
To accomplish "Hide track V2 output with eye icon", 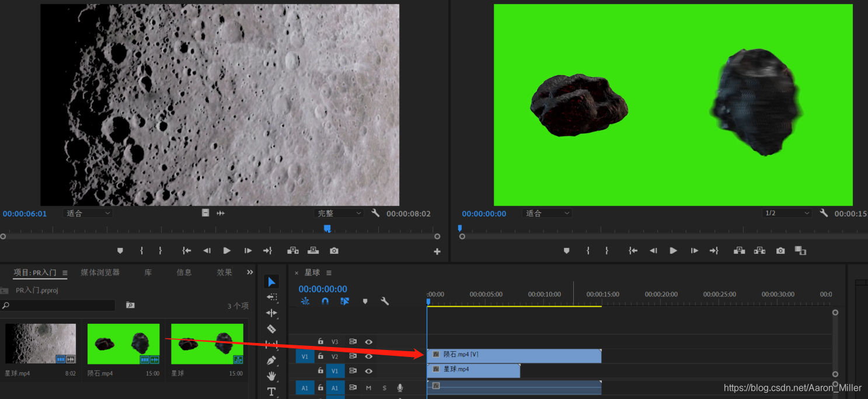I will [x=368, y=356].
